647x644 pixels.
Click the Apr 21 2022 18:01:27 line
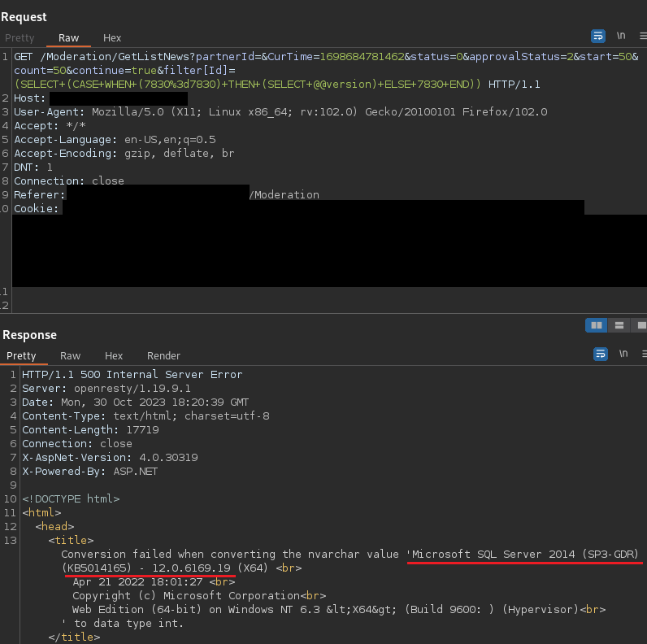point(154,581)
